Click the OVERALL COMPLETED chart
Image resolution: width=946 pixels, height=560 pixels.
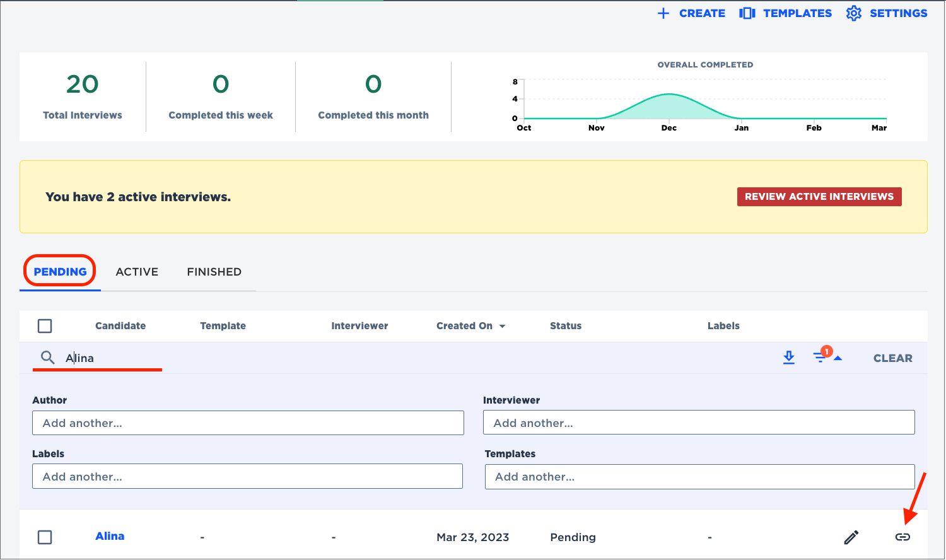coord(700,98)
